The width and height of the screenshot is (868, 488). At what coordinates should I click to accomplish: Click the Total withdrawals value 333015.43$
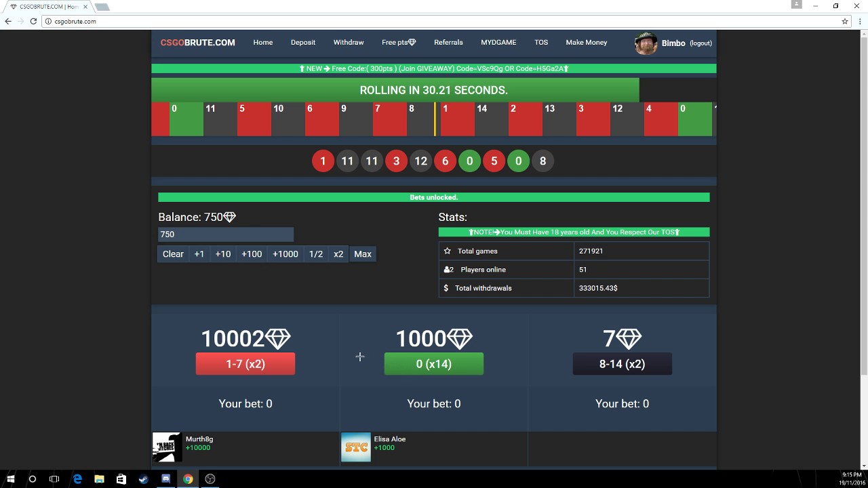tap(598, 288)
